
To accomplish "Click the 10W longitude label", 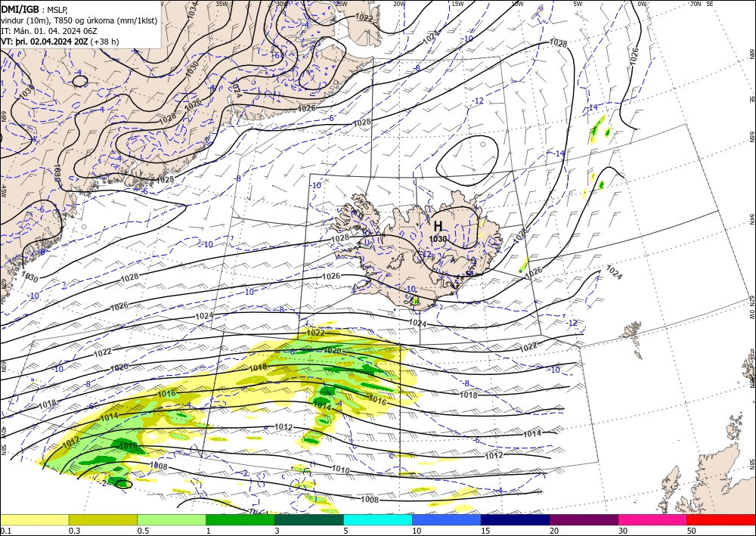I will [517, 4].
